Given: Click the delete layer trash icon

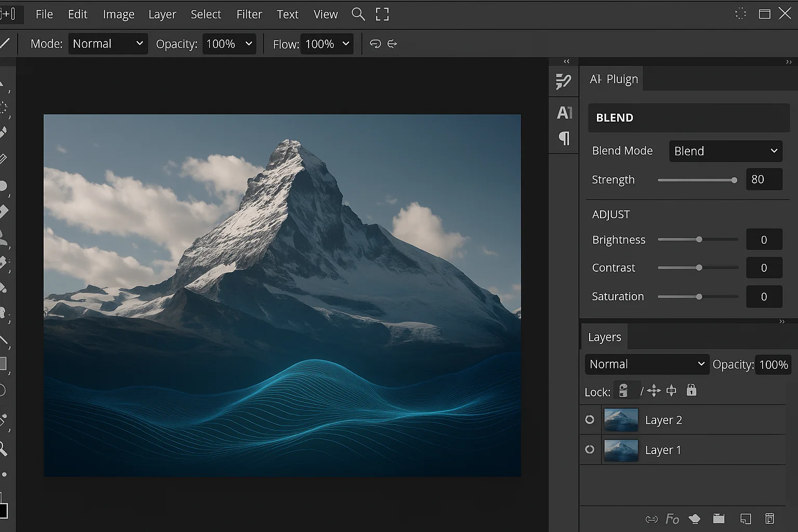Looking at the screenshot, I should point(770,518).
